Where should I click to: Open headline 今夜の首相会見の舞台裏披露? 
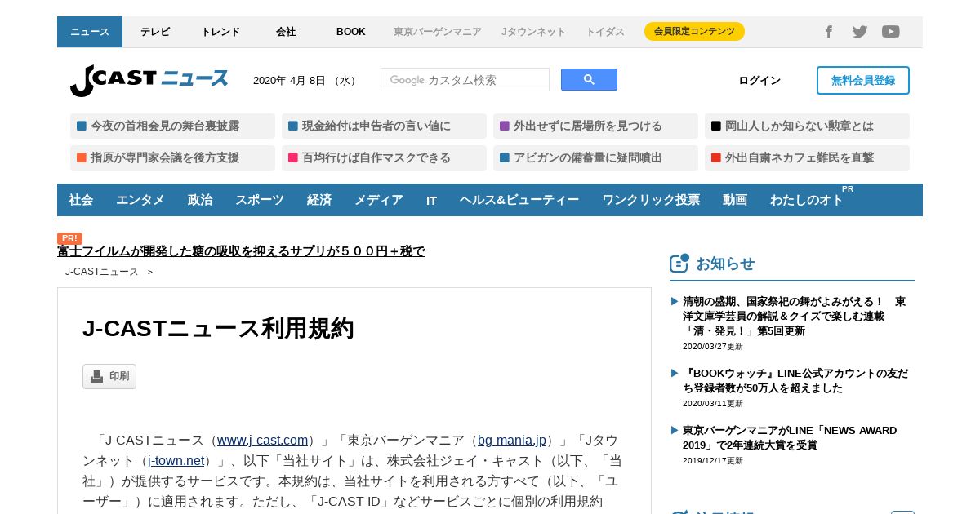(172, 126)
